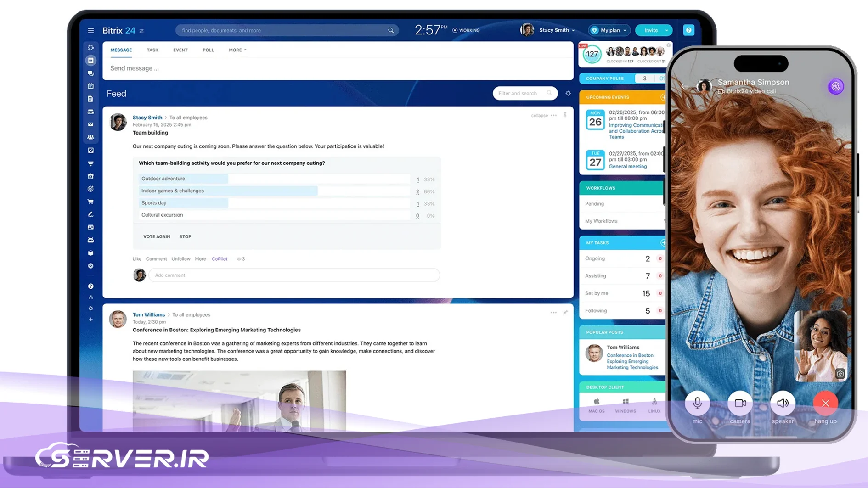Viewport: 868px width, 488px height.
Task: Open the tasks checkmark sidebar icon
Action: (90, 150)
